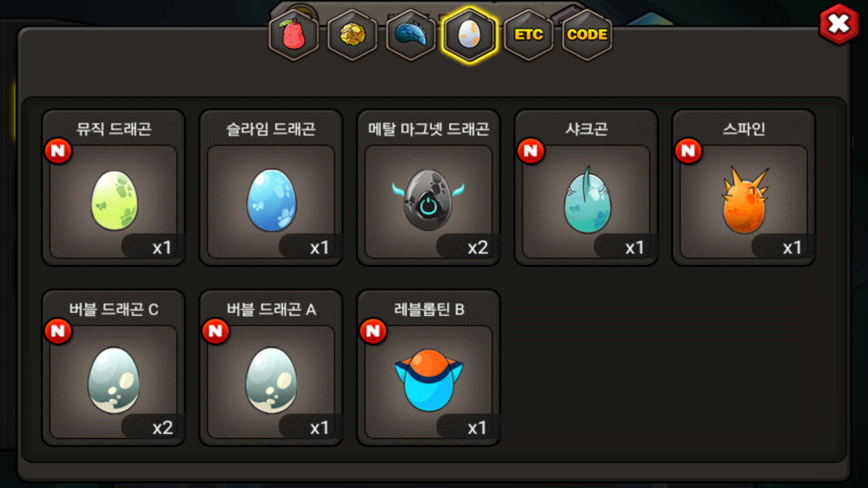Select the spiky orange 스파인 egg
The width and height of the screenshot is (868, 488).
click(744, 201)
